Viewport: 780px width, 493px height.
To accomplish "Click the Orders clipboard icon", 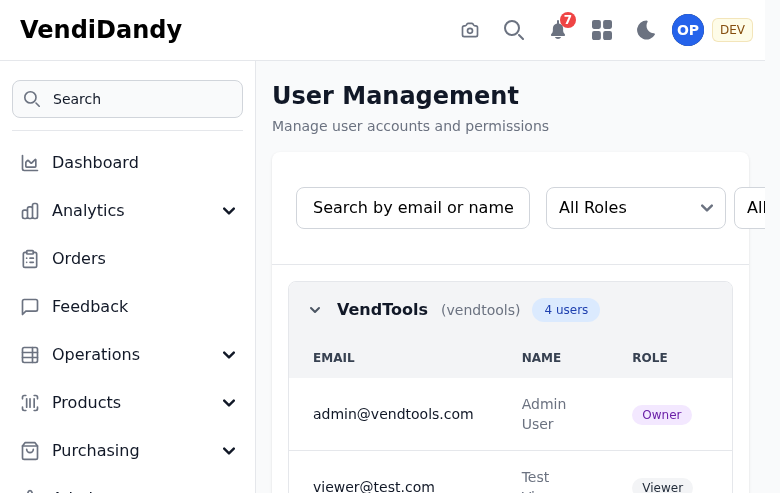I will 30,259.
